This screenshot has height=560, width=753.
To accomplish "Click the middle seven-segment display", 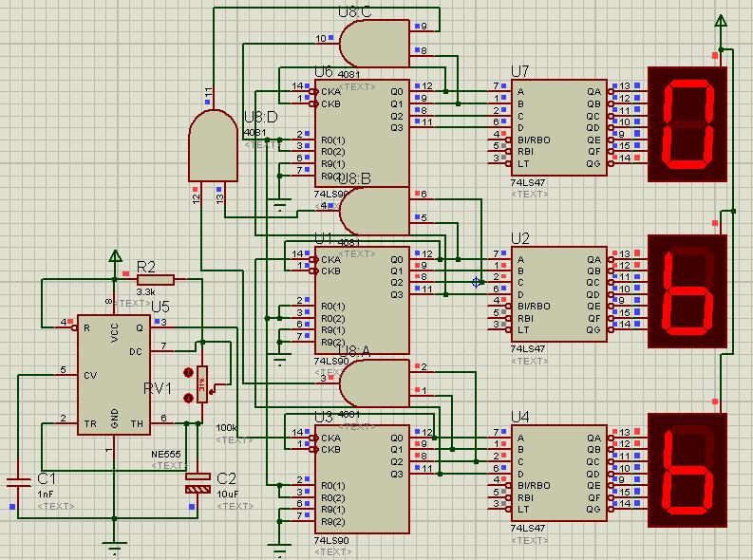I will (x=687, y=293).
